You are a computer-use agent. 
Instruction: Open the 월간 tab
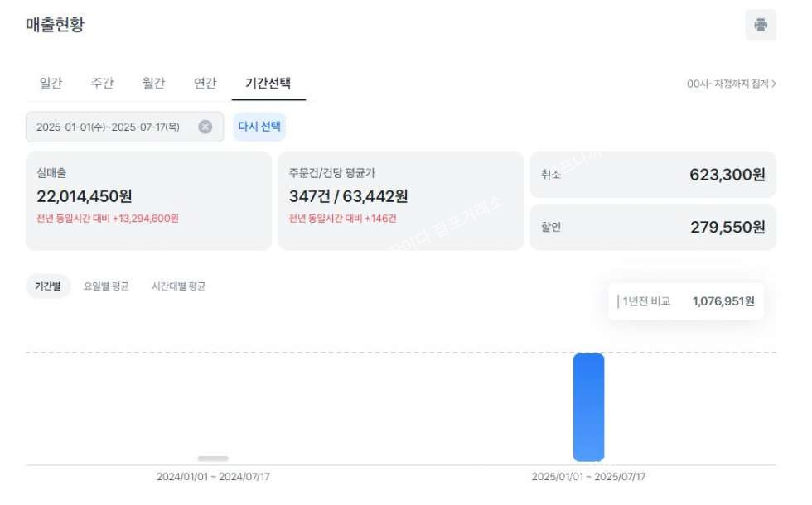click(153, 83)
